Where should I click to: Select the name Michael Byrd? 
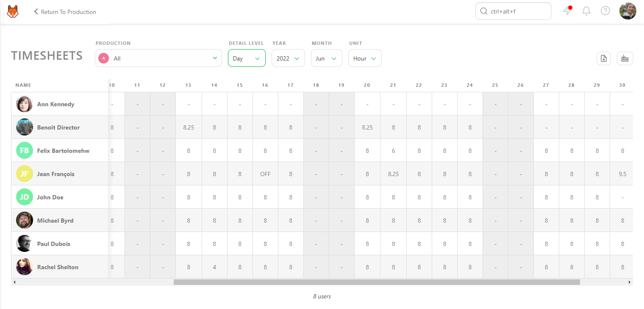pos(56,221)
